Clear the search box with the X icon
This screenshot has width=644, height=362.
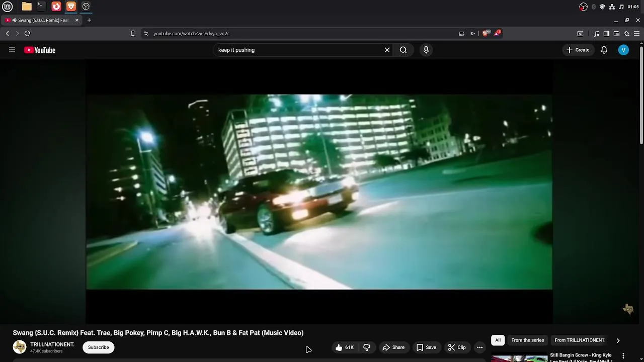tap(387, 50)
